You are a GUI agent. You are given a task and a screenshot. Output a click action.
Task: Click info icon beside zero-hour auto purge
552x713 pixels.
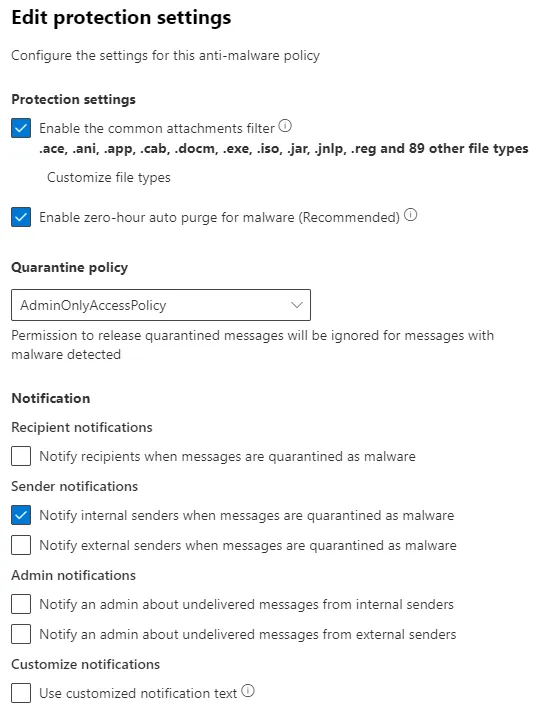[411, 215]
